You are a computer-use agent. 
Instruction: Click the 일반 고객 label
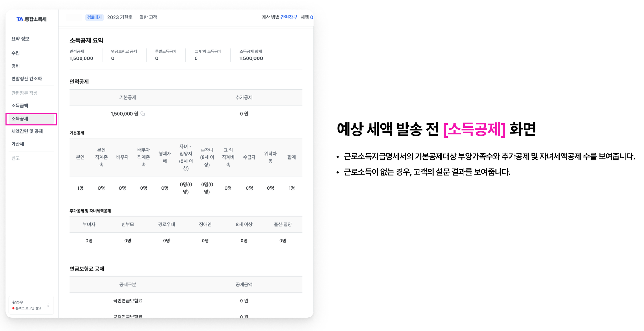click(148, 17)
